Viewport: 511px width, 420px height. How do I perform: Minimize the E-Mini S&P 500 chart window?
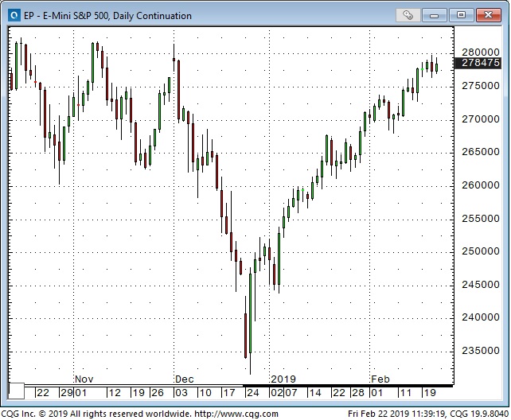[x=434, y=15]
